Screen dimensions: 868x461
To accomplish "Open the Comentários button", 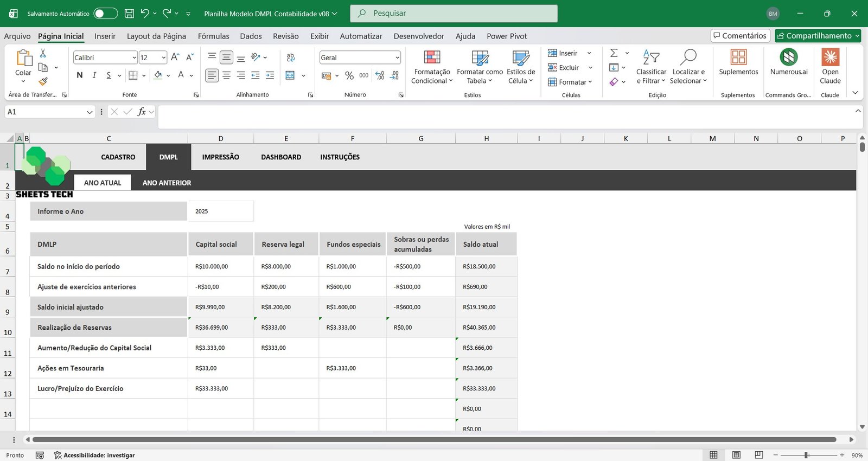I will click(740, 36).
